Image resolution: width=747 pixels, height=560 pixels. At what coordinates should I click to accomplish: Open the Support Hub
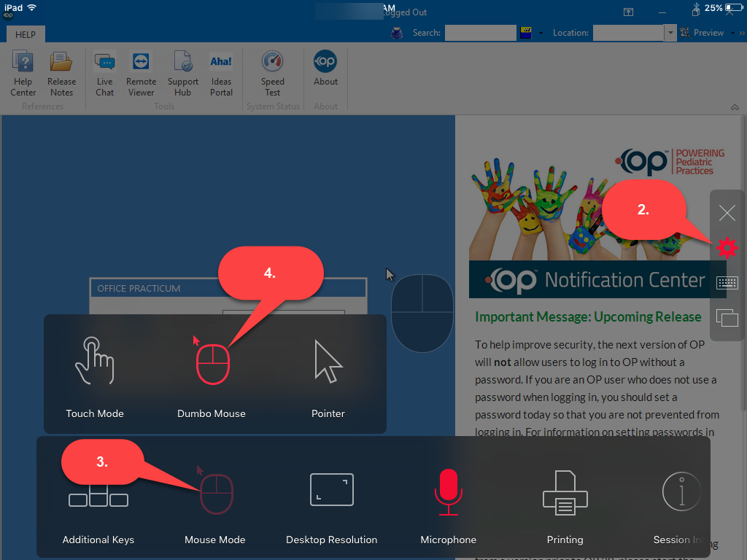(183, 74)
